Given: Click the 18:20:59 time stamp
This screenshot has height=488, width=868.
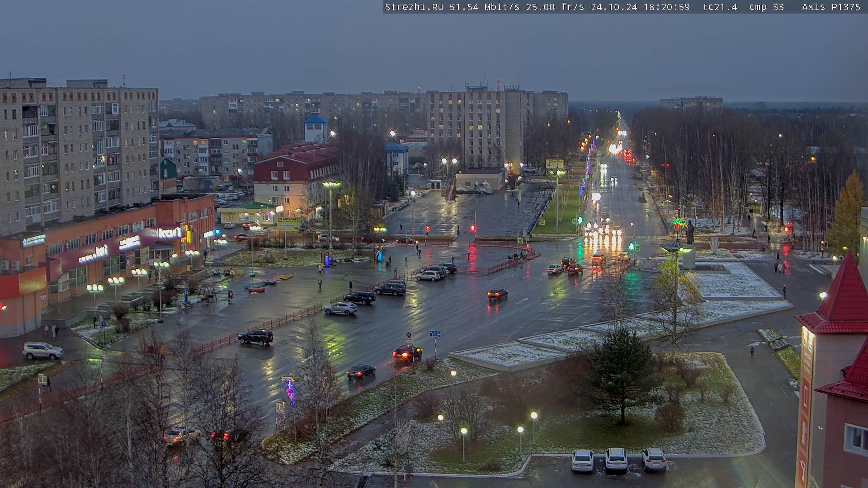Looking at the screenshot, I should pos(667,7).
